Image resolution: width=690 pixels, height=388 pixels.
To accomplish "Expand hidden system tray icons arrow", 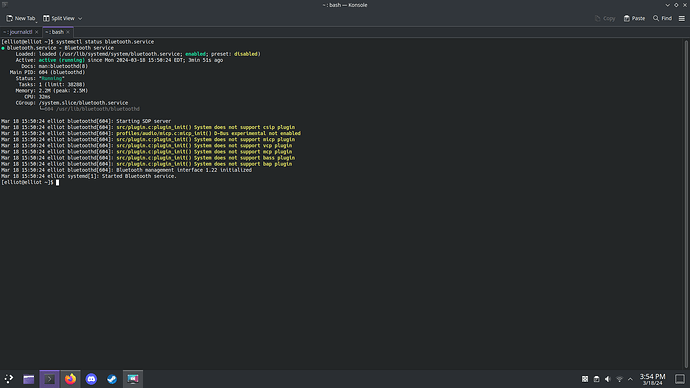I will point(630,379).
